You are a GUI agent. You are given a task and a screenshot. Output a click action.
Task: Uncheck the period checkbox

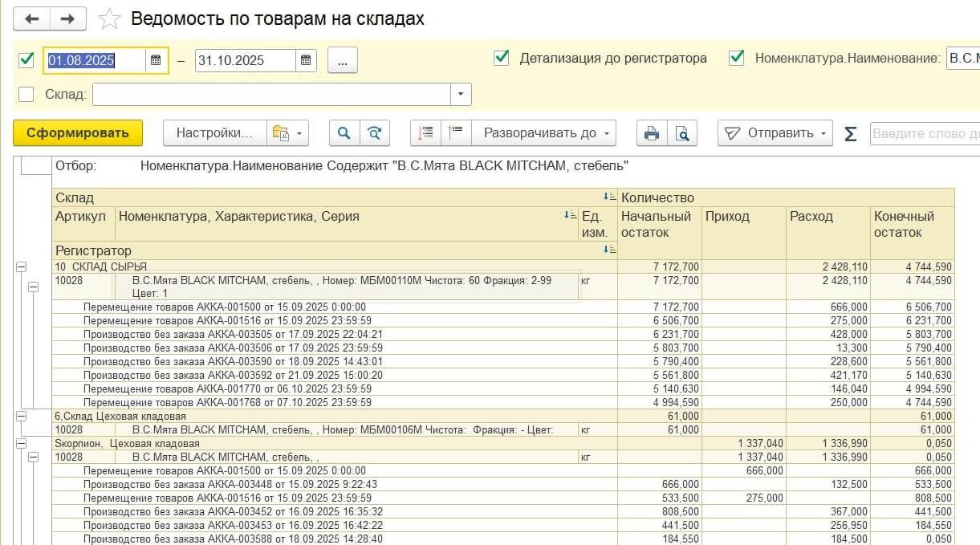tap(26, 59)
